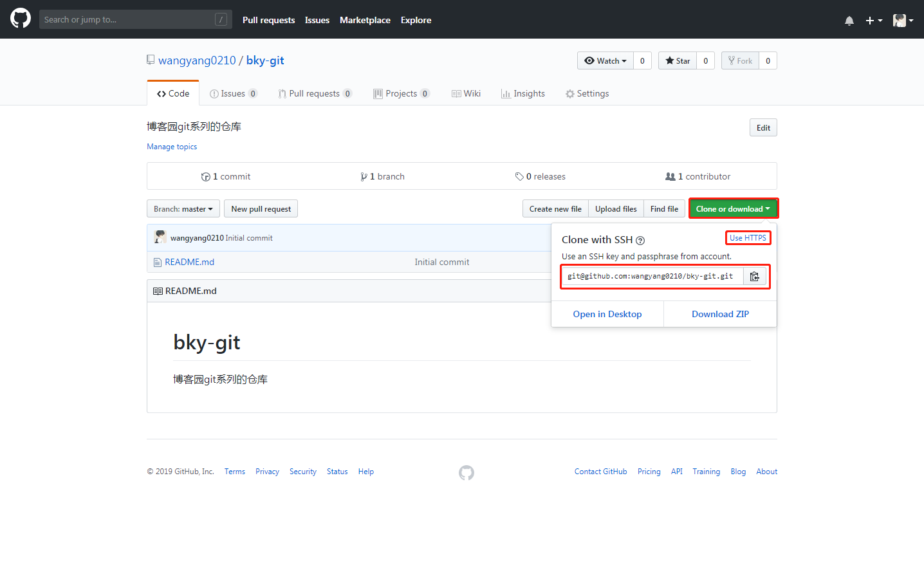This screenshot has width=924, height=561.
Task: View the 1 branch list
Action: [383, 176]
